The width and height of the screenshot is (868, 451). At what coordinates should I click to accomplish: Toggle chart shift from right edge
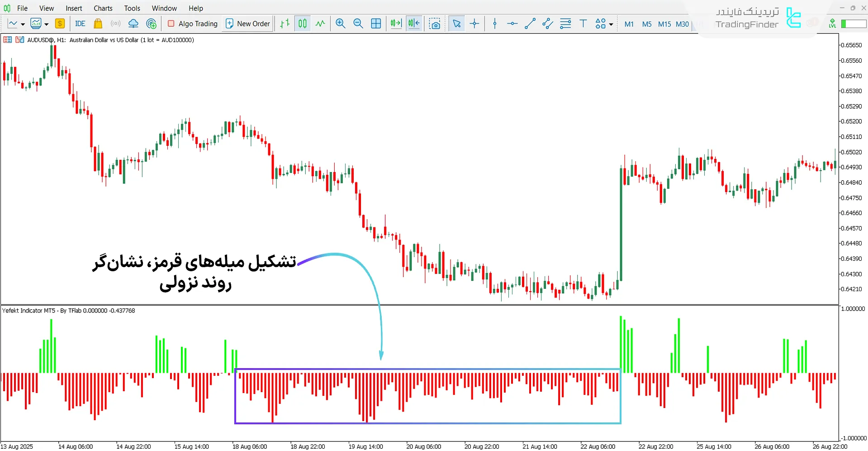coord(414,24)
